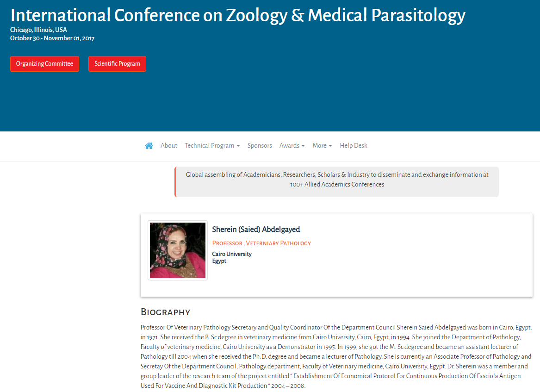Click the caret arrow beside More
Screen dimensions: 540x392
pyautogui.click(x=330, y=146)
